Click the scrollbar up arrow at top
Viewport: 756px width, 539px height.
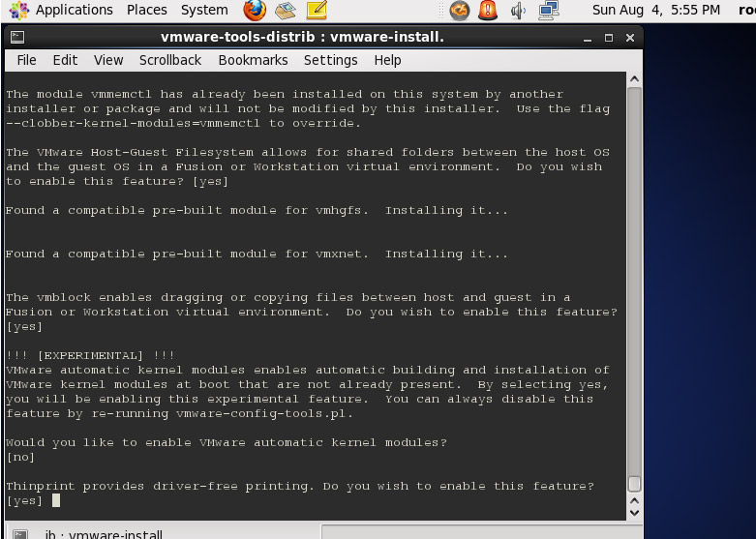634,79
